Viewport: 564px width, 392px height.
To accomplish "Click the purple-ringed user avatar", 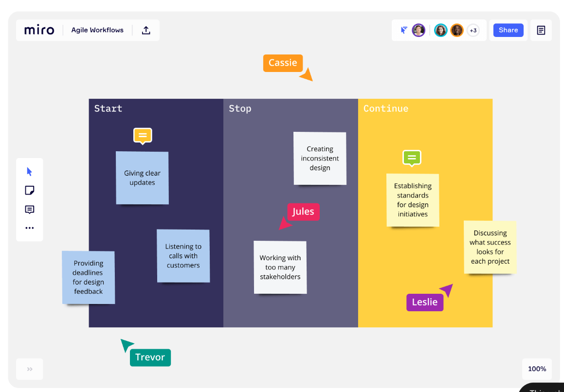I will [x=418, y=31].
